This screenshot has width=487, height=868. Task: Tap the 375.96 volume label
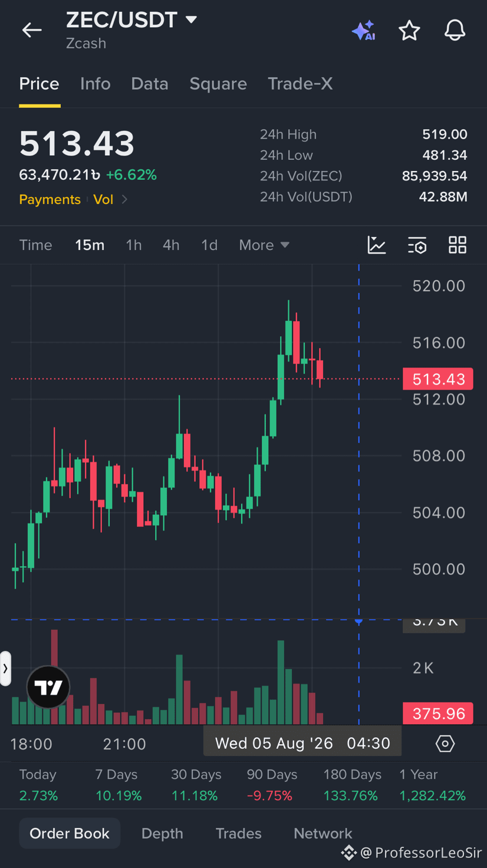[x=439, y=714]
